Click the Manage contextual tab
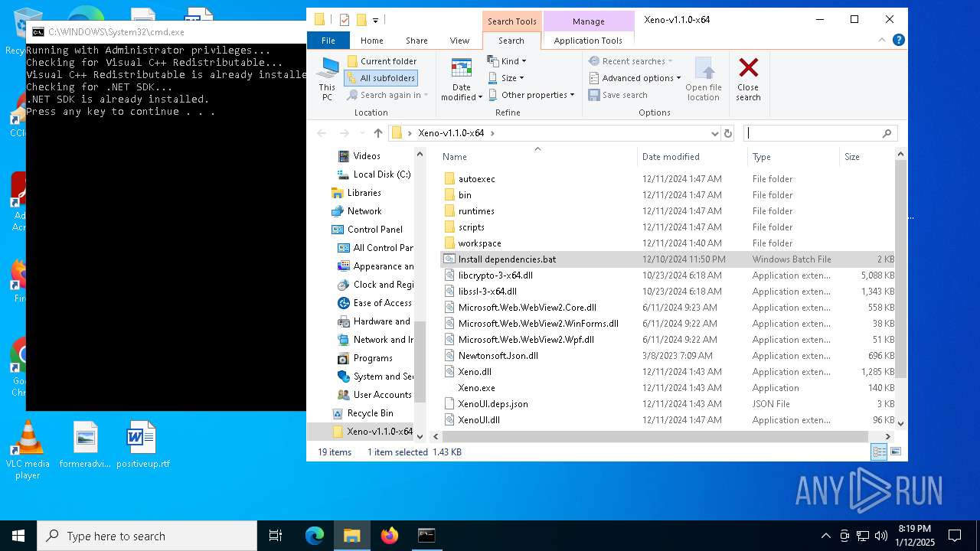The width and height of the screenshot is (980, 551). (588, 21)
